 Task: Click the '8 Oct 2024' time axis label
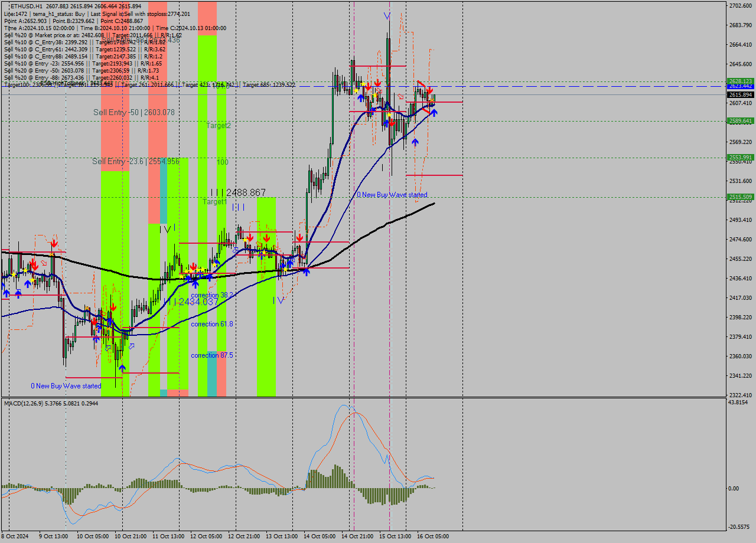15,537
